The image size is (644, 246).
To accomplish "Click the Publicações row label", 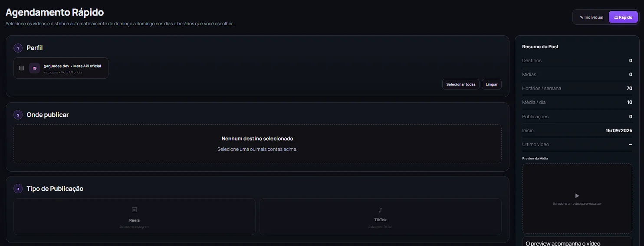I will (x=535, y=116).
